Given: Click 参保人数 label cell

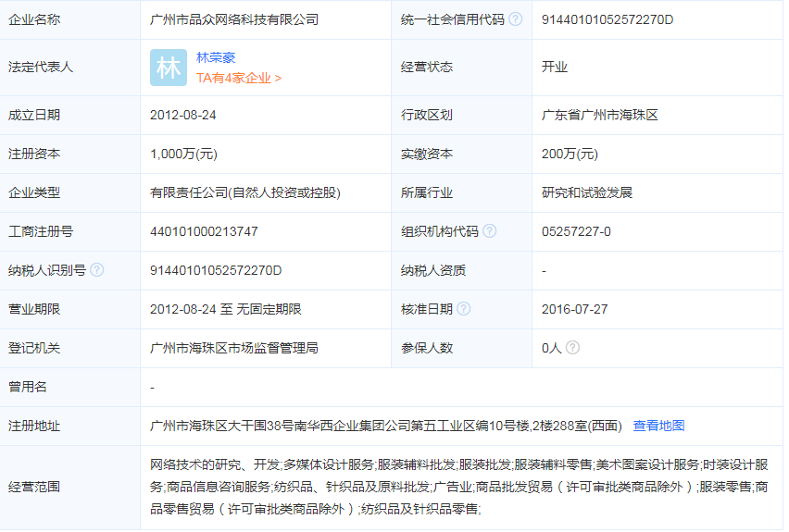Looking at the screenshot, I should point(461,348).
